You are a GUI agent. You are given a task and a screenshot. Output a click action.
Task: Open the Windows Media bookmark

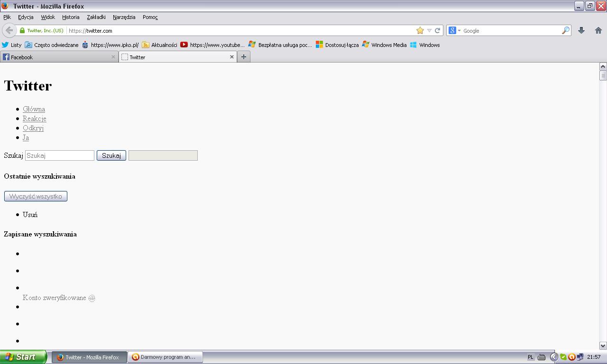point(384,45)
